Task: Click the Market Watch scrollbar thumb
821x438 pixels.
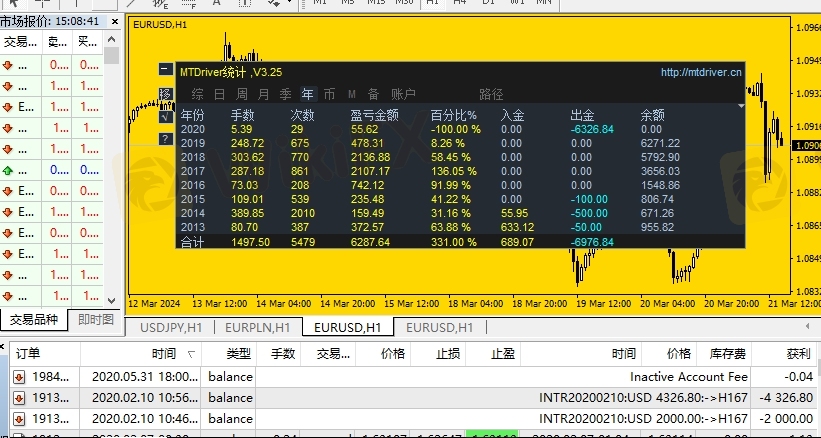Action: point(111,55)
